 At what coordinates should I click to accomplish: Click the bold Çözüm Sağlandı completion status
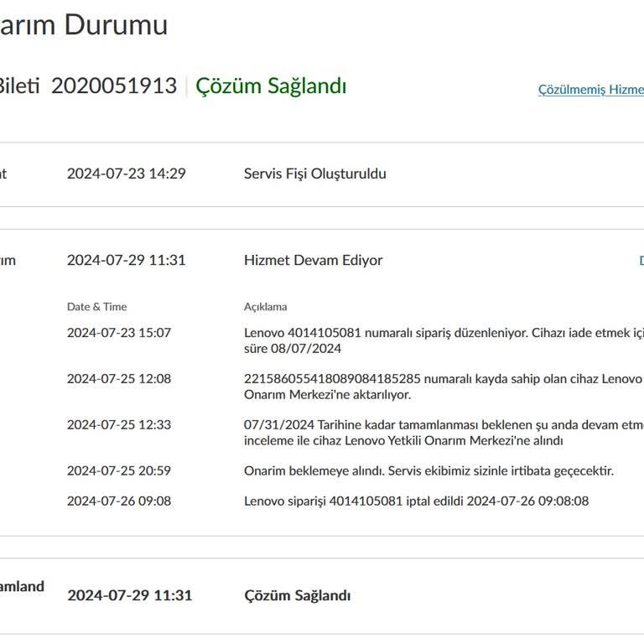click(x=298, y=595)
